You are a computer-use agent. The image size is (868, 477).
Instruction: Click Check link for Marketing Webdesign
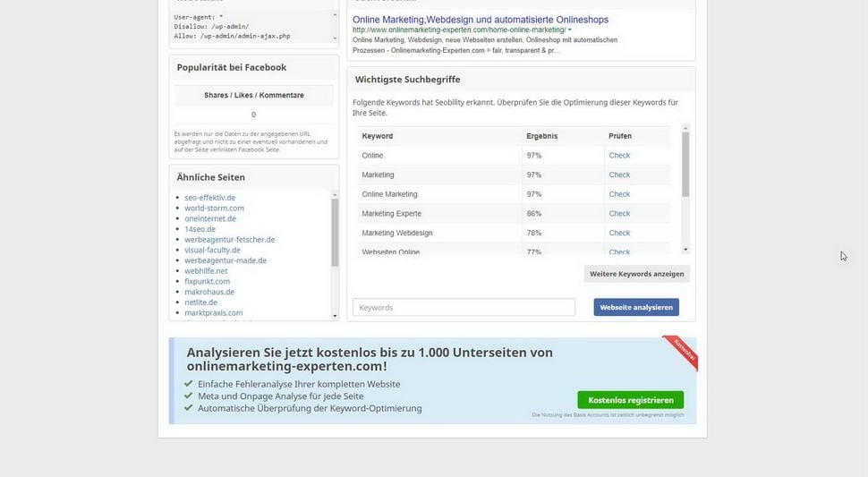pyautogui.click(x=619, y=234)
